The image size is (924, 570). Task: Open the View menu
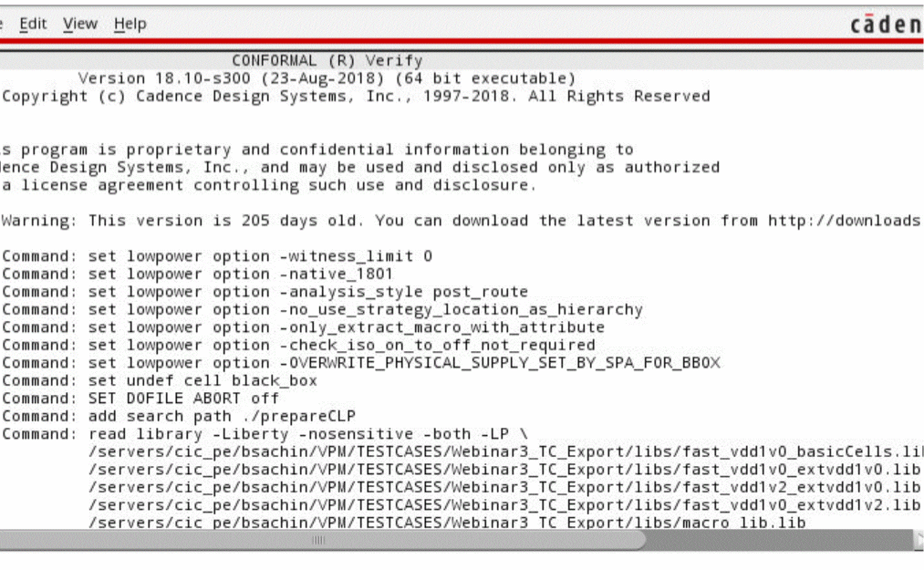point(79,24)
